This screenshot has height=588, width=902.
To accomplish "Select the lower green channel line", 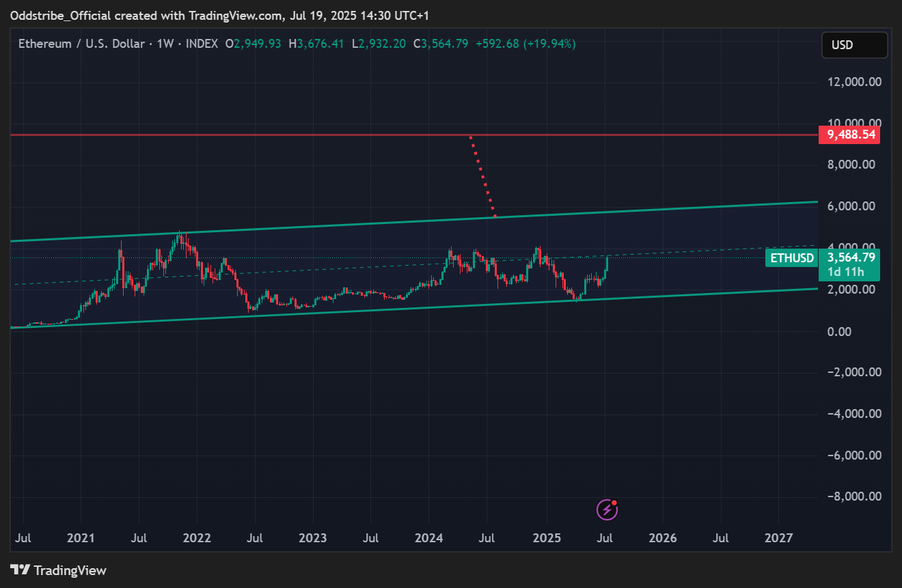I will [x=414, y=308].
